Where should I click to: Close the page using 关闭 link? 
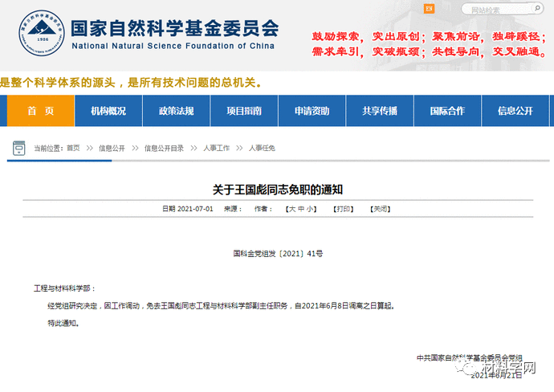380,209
